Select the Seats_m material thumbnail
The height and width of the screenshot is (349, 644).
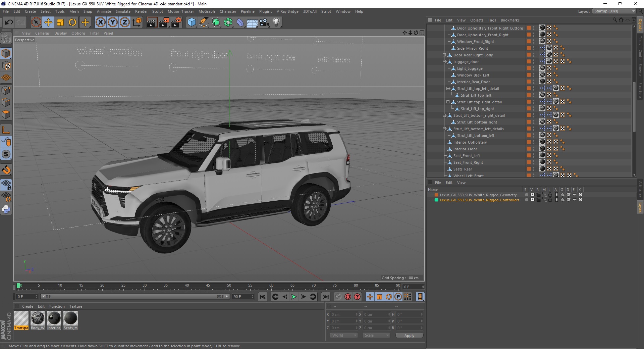(x=70, y=320)
